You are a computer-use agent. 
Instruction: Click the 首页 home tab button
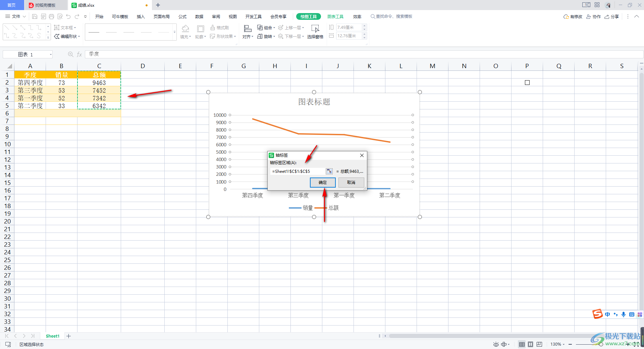coord(11,5)
